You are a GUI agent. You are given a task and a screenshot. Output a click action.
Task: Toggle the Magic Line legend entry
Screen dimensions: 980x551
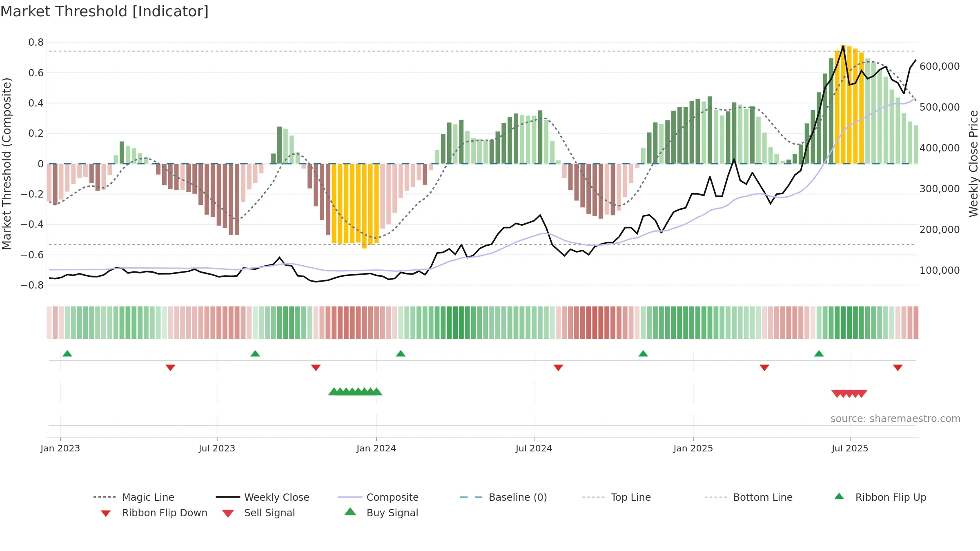[134, 497]
